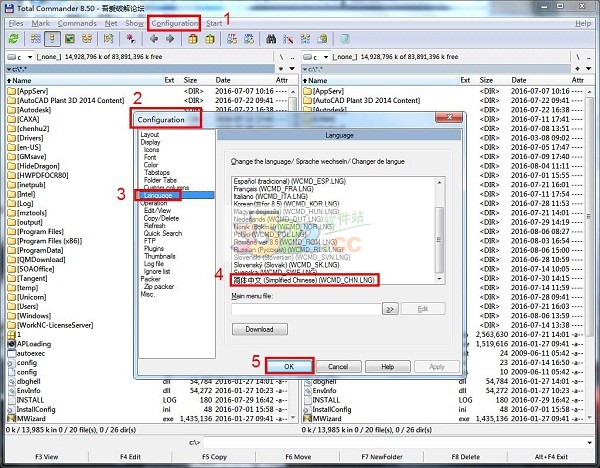Select Zip packer in configuration tree
The width and height of the screenshot is (600, 468).
pyautogui.click(x=159, y=287)
